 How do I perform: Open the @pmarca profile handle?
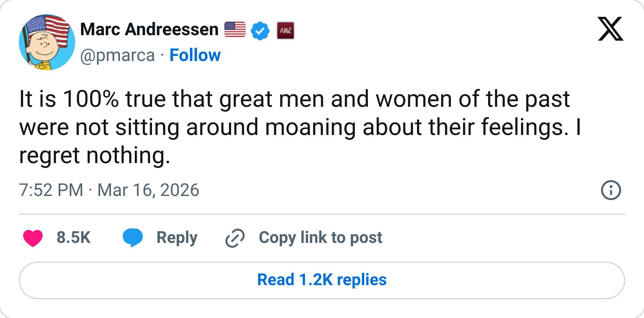117,55
